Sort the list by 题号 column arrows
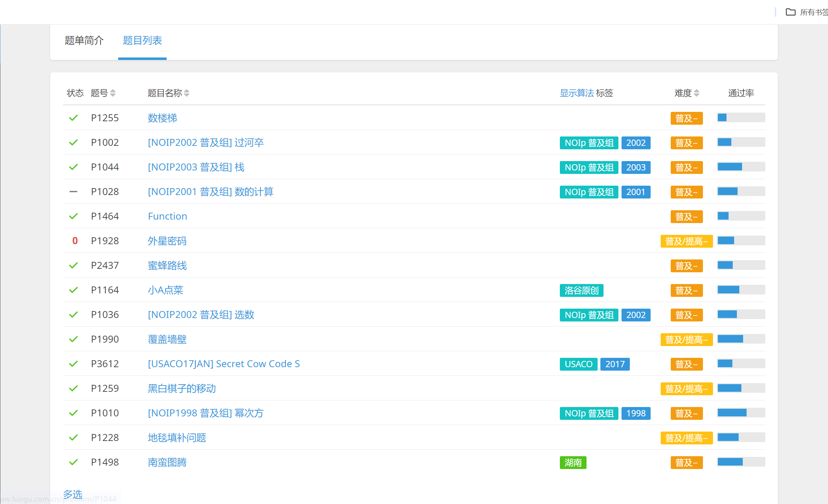Image resolution: width=828 pixels, height=504 pixels. pyautogui.click(x=113, y=93)
